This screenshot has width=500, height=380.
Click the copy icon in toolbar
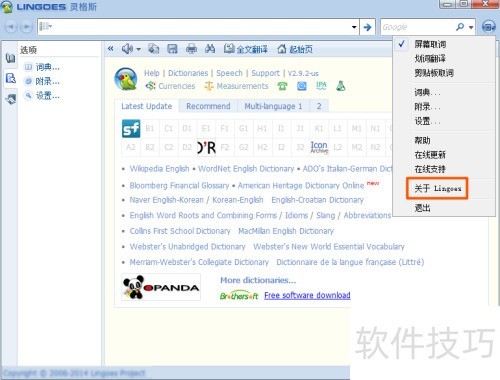click(153, 49)
